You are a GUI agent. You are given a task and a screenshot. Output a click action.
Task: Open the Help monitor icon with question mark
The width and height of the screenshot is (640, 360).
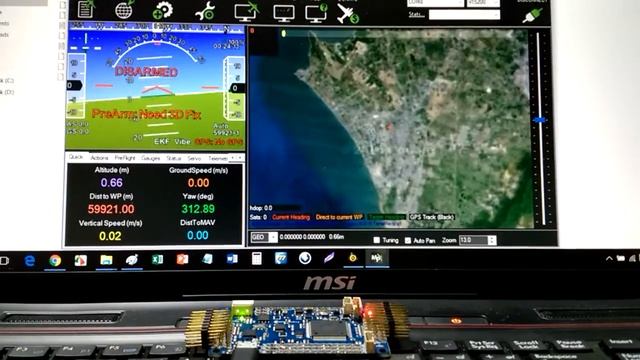point(316,13)
